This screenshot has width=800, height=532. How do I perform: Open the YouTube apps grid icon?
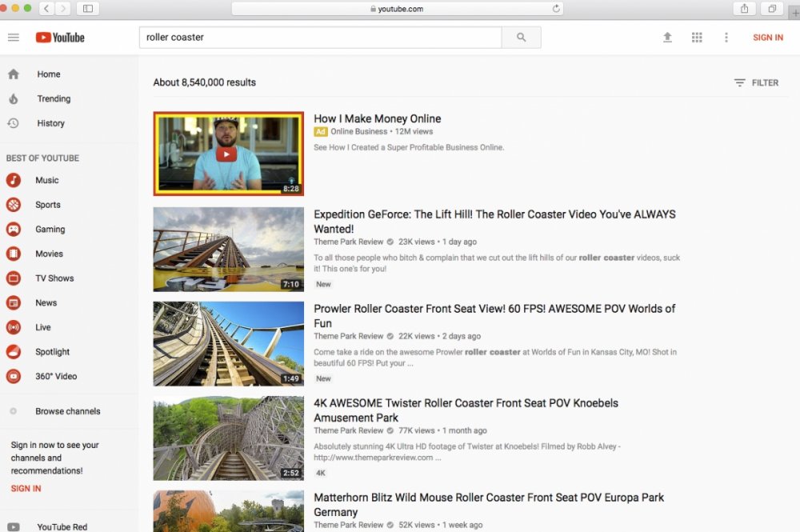[697, 38]
